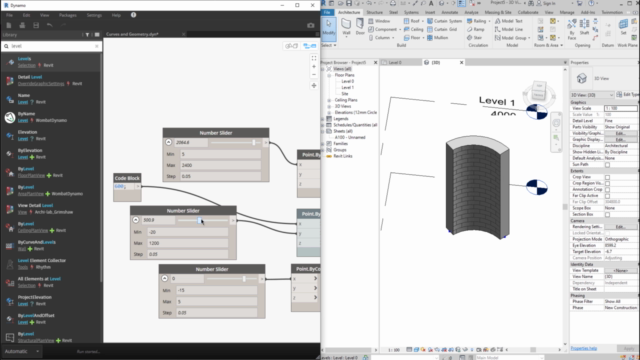Switch Dynamo to 3D background preview
The image size is (640, 360).
(291, 46)
